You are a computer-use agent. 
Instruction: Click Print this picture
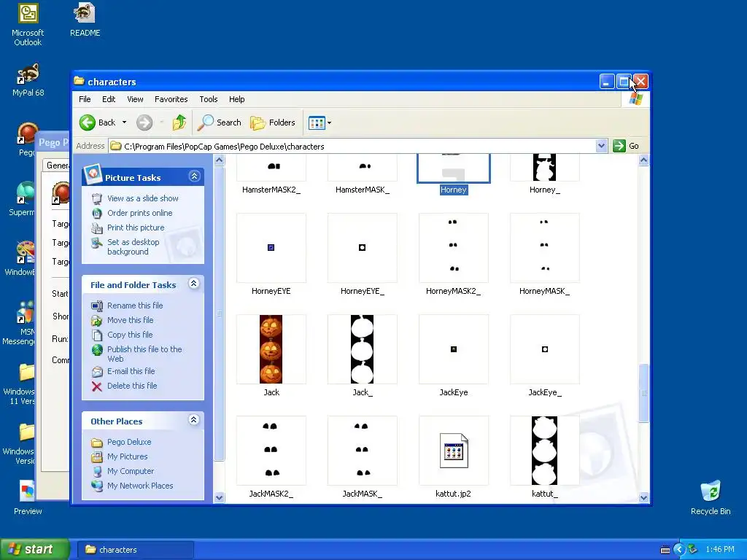tap(136, 227)
